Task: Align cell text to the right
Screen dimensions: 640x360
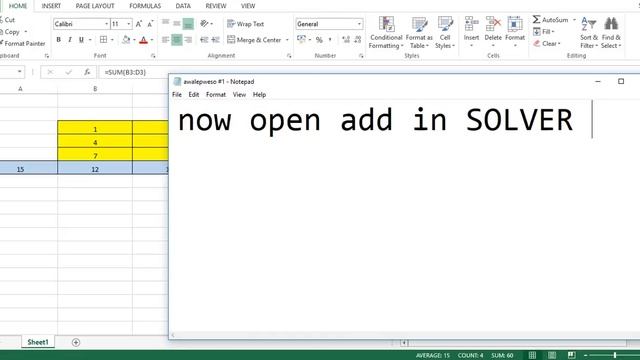Action: point(188,40)
